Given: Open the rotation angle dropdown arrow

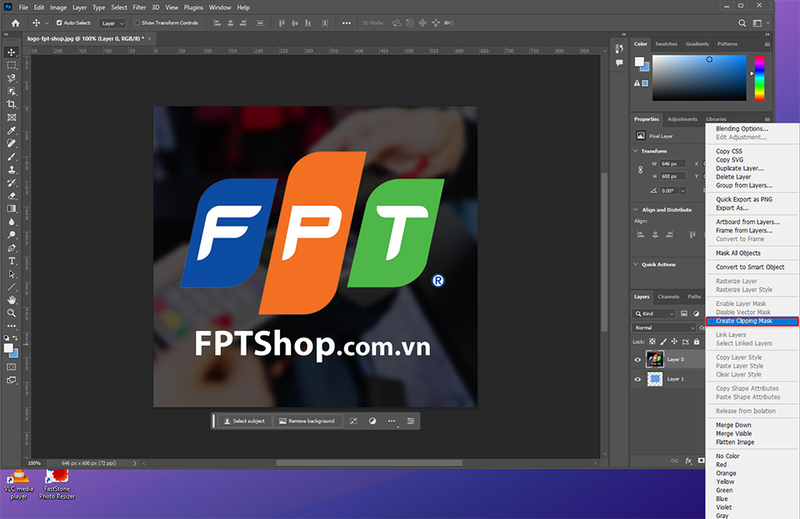Looking at the screenshot, I should tap(683, 191).
